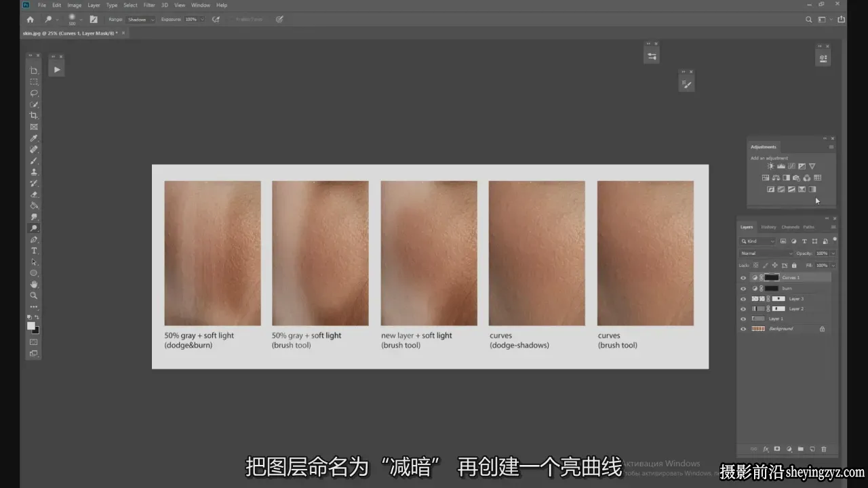Add layer mask button in Layers panel
The height and width of the screenshot is (488, 868).
coord(777,449)
